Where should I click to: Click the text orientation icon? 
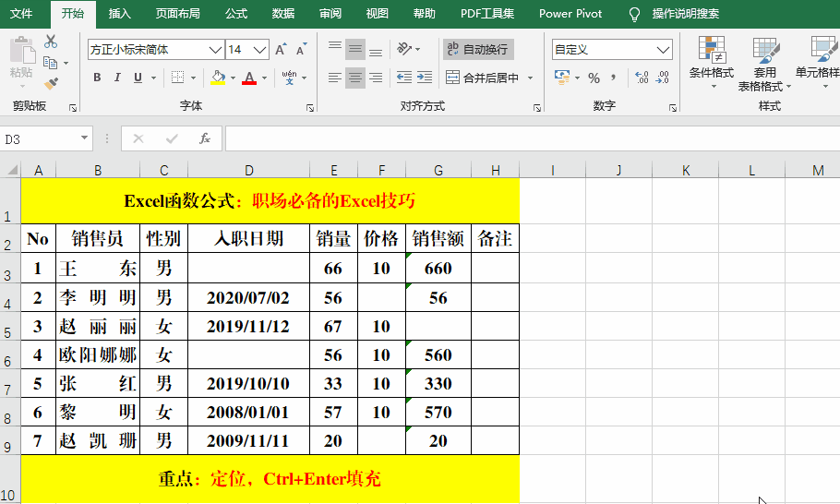[404, 49]
